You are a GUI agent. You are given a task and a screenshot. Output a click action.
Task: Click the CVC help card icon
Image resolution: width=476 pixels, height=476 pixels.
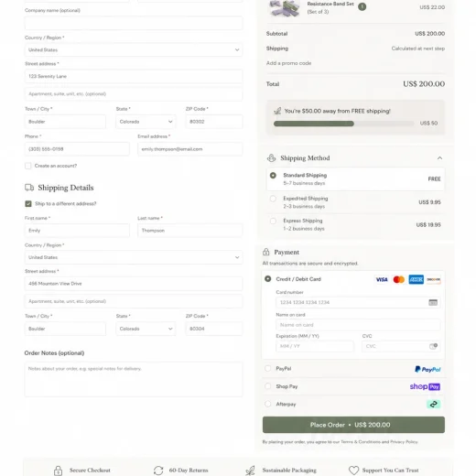[433, 346]
